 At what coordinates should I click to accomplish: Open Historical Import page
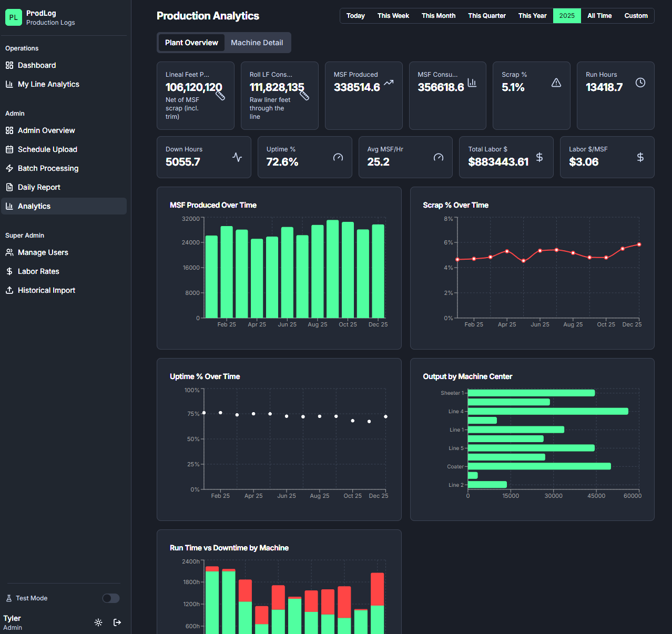click(64, 290)
